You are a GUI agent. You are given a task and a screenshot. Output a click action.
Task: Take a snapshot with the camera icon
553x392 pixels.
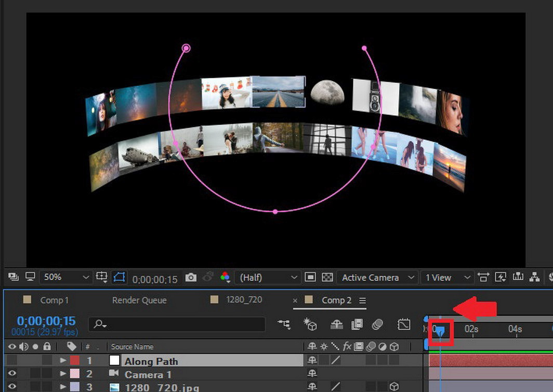(191, 278)
